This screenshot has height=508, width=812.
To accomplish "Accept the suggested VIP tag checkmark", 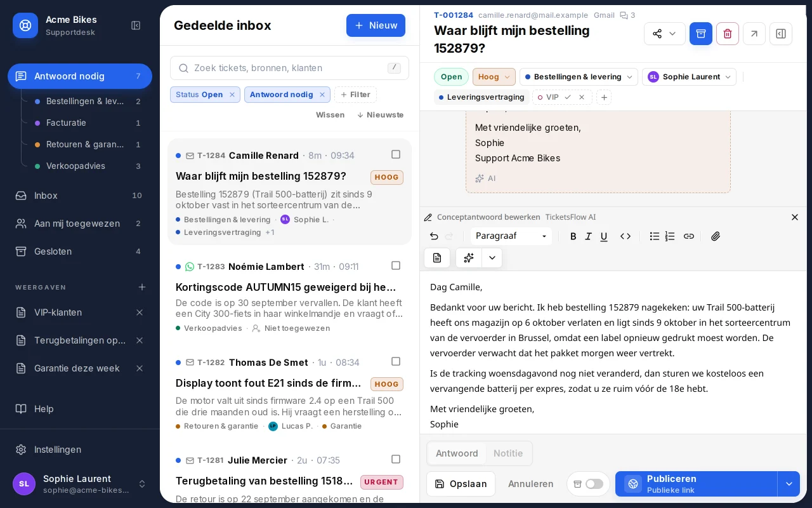I will coord(568,97).
